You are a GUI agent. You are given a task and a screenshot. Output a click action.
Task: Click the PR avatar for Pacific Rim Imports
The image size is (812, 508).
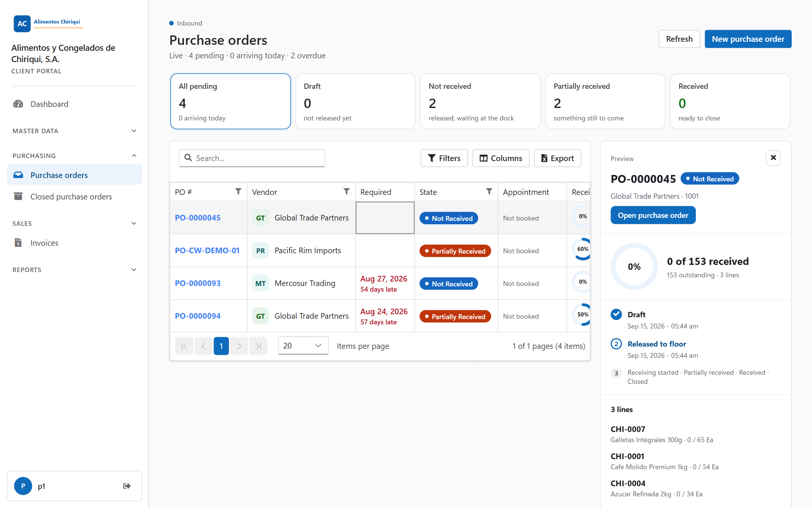[x=261, y=251]
